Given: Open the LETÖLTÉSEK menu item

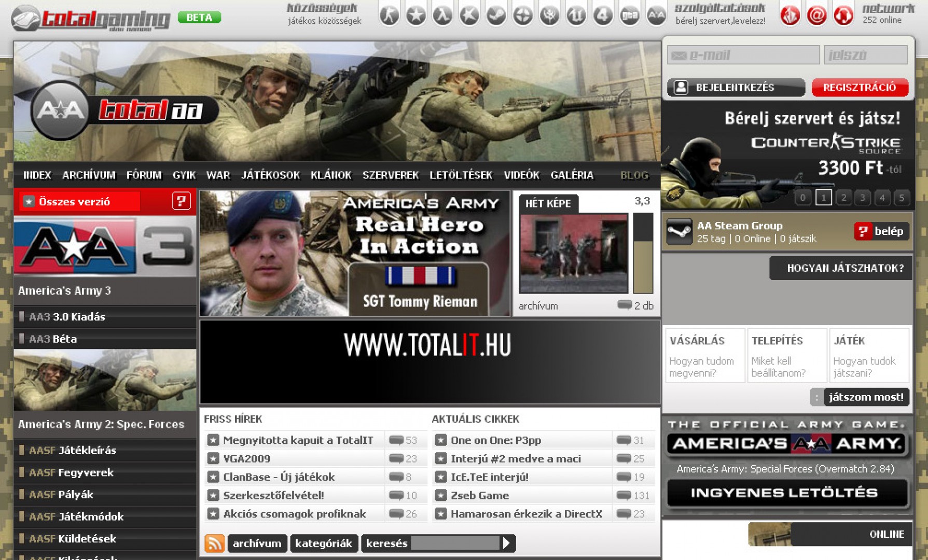Looking at the screenshot, I should tap(461, 175).
